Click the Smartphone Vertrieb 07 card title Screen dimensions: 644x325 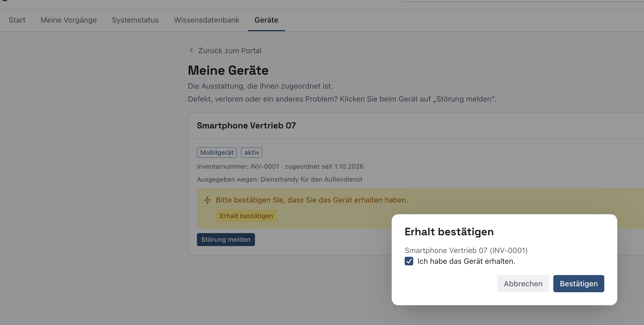tap(246, 125)
